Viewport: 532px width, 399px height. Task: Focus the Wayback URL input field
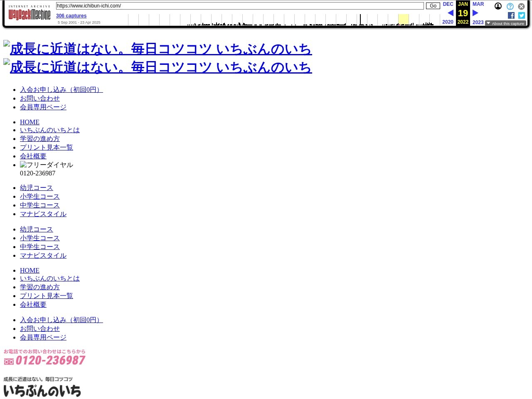240,6
